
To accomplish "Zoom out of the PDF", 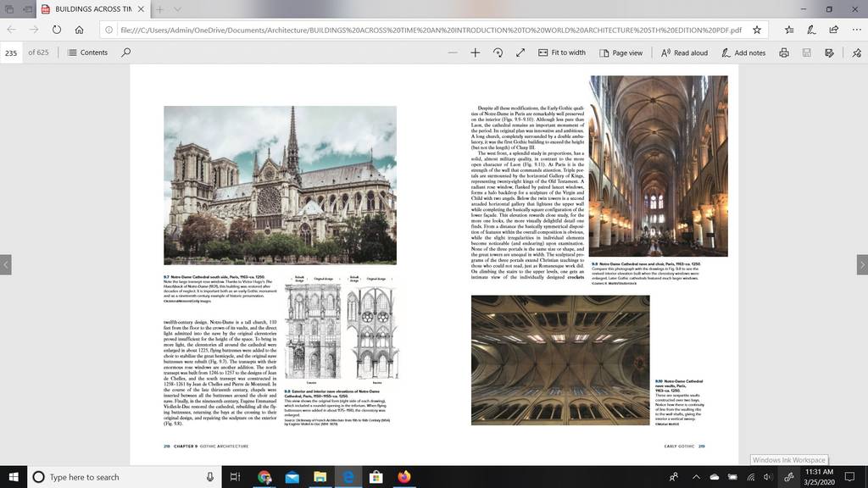I will pos(453,53).
